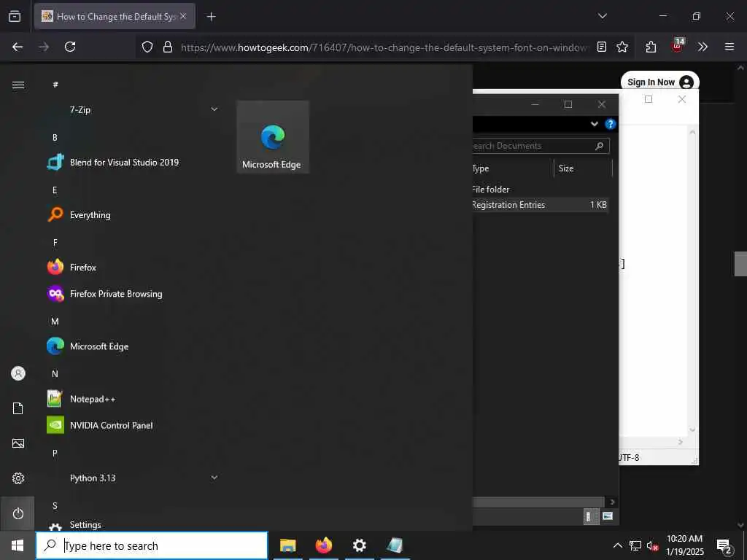The height and width of the screenshot is (560, 747).
Task: Open Settings gear in Start sidebar
Action: (x=18, y=478)
